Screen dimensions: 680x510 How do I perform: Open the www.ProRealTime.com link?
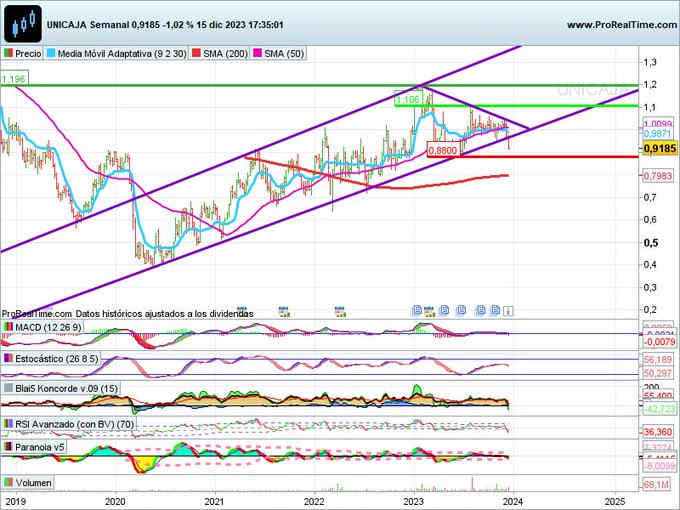[621, 25]
